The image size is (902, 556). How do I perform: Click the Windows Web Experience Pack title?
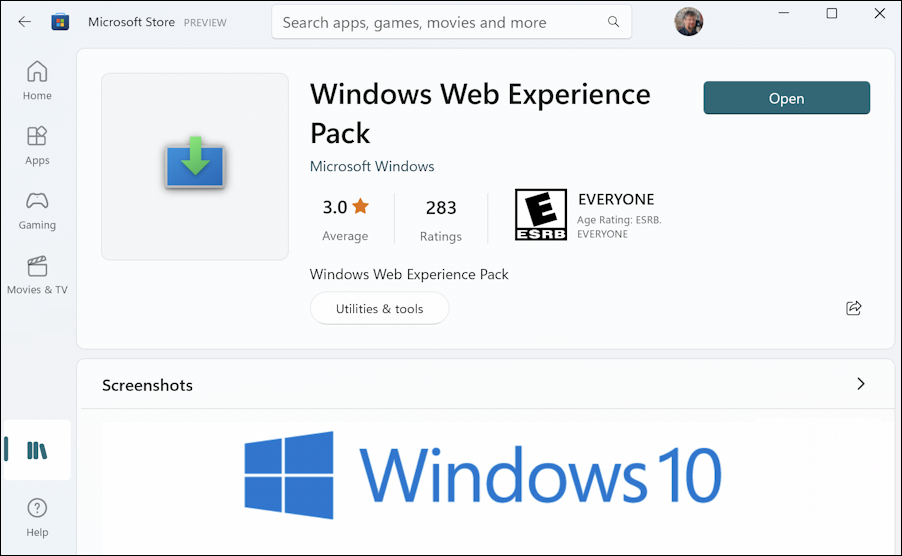pos(480,113)
